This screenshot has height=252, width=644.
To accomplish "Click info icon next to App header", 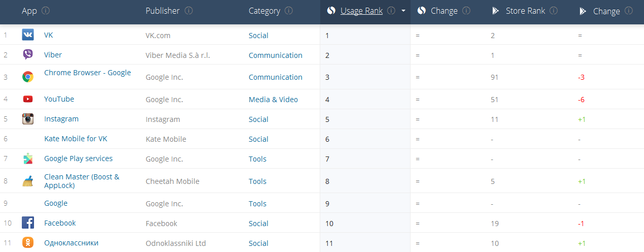I will pyautogui.click(x=46, y=11).
